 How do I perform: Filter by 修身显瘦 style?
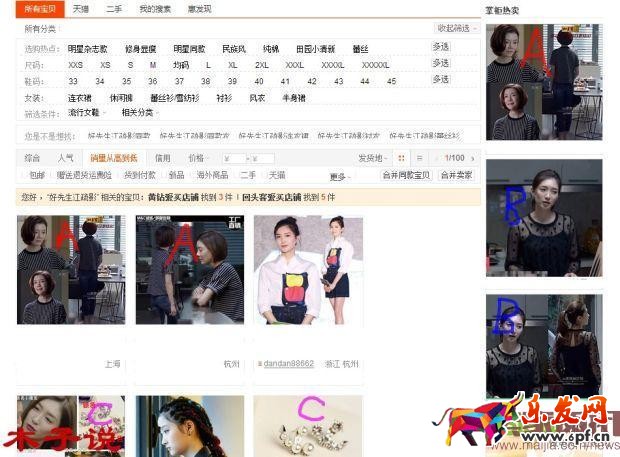tap(140, 49)
